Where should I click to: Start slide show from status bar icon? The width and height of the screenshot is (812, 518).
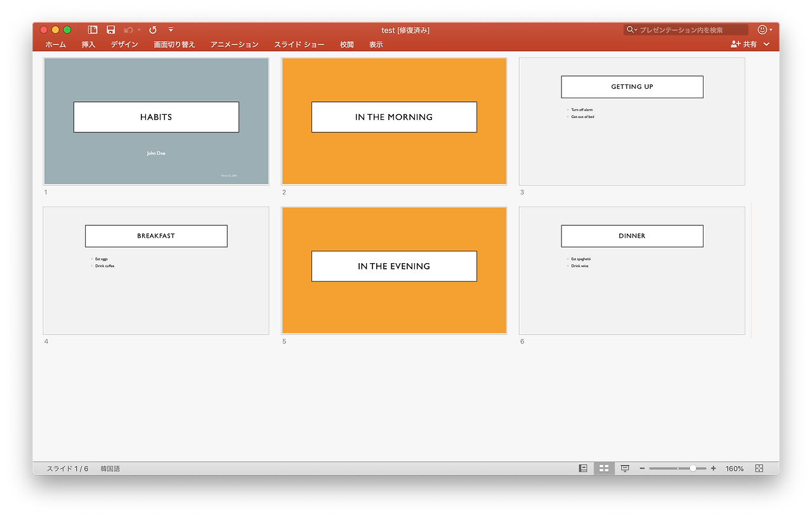pyautogui.click(x=625, y=469)
